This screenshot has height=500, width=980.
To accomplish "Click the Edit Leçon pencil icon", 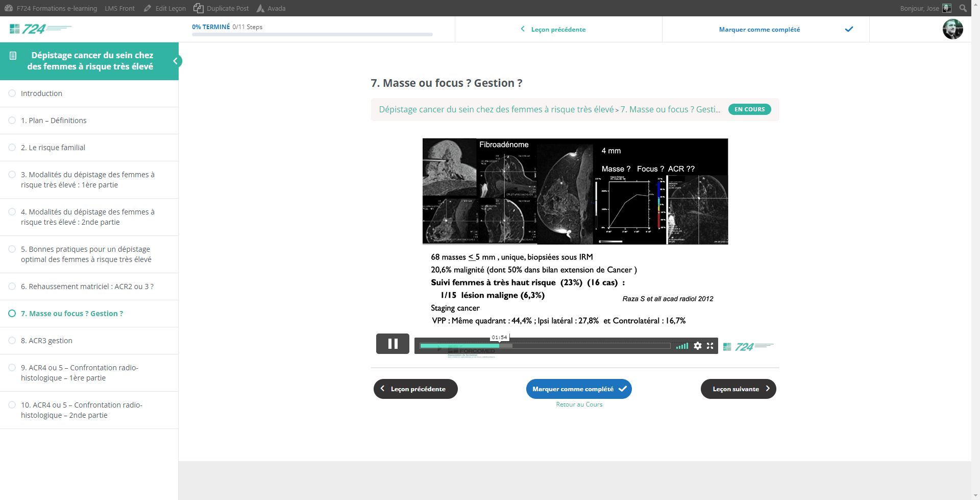I will (x=148, y=8).
